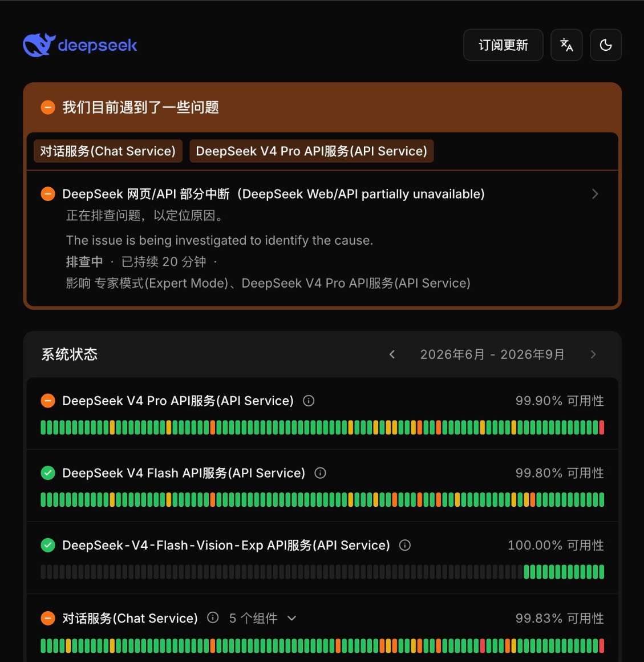Open info icon beside 对话服务(Chat Service) in 系统状态

coord(213,617)
